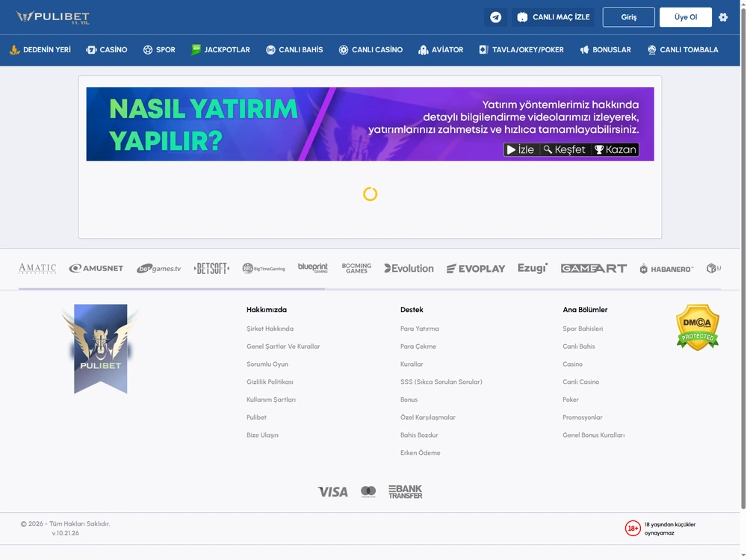Select the Spor menu item
This screenshot has height=560, width=747.
pos(159,49)
